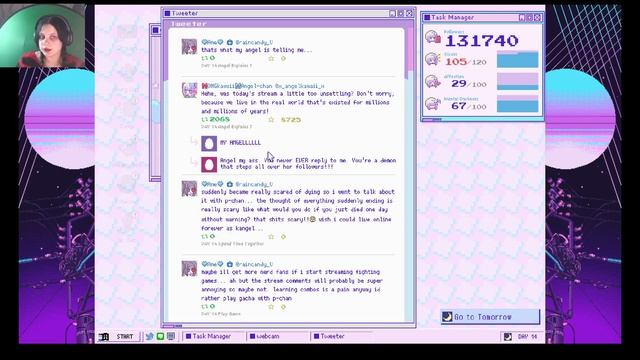Click the Go to Tomorrow button
Image resolution: width=640 pixels, height=360 pixels.
click(490, 317)
